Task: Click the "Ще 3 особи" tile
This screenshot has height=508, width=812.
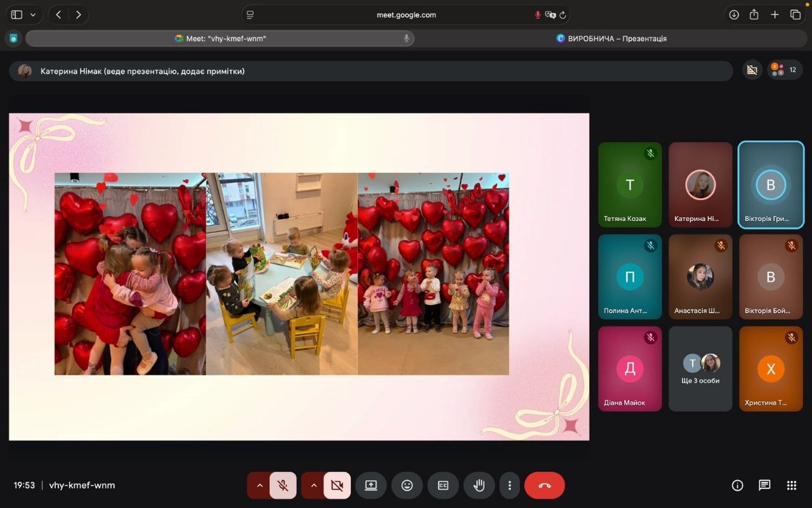Action: [x=700, y=369]
